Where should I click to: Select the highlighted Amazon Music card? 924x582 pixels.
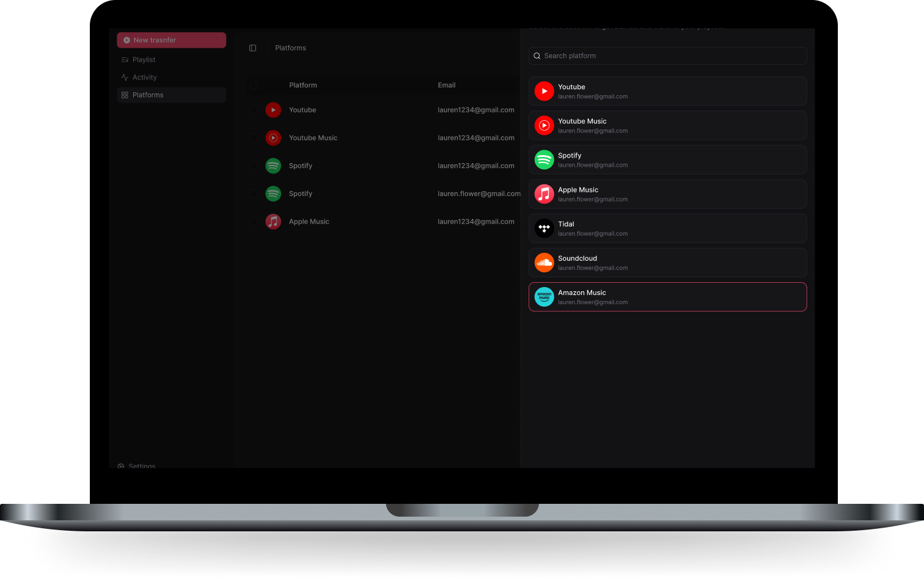[x=667, y=297]
